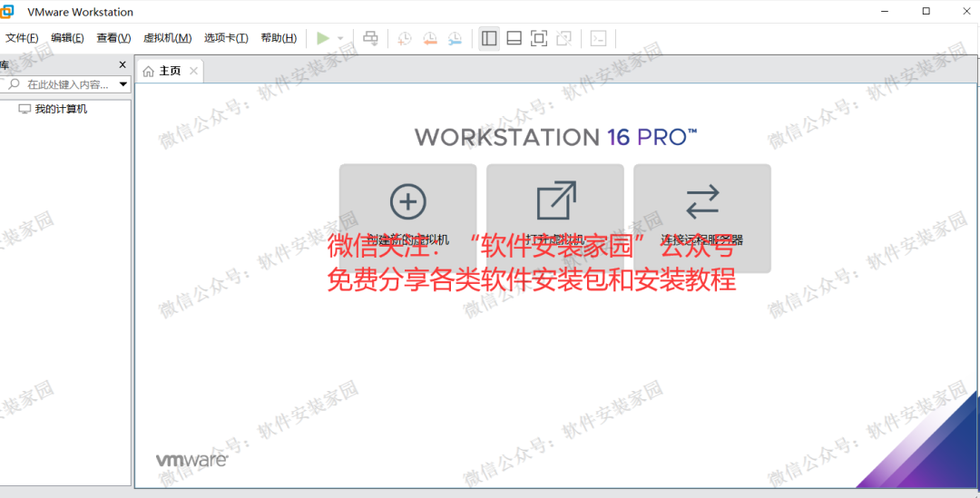Click the green Power On play button
This screenshot has width=980, height=498.
[323, 38]
